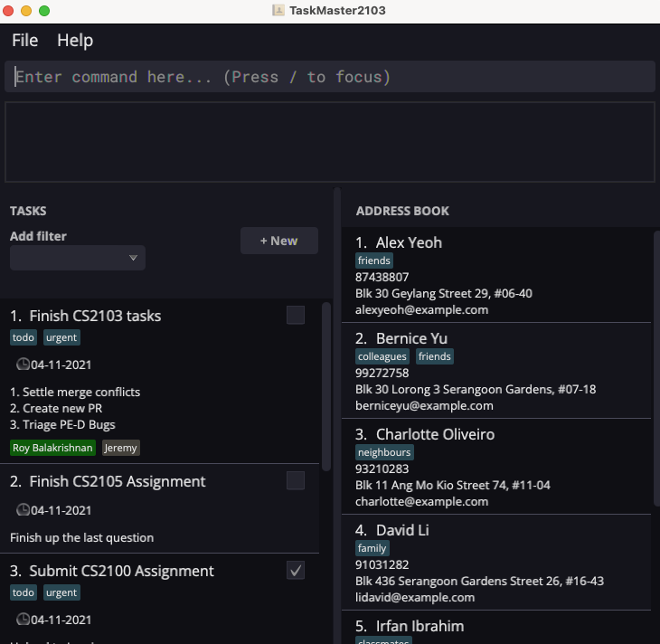Viewport: 660px width, 644px height.
Task: Click the ADDRESS BOOK panel heading
Action: [x=402, y=211]
